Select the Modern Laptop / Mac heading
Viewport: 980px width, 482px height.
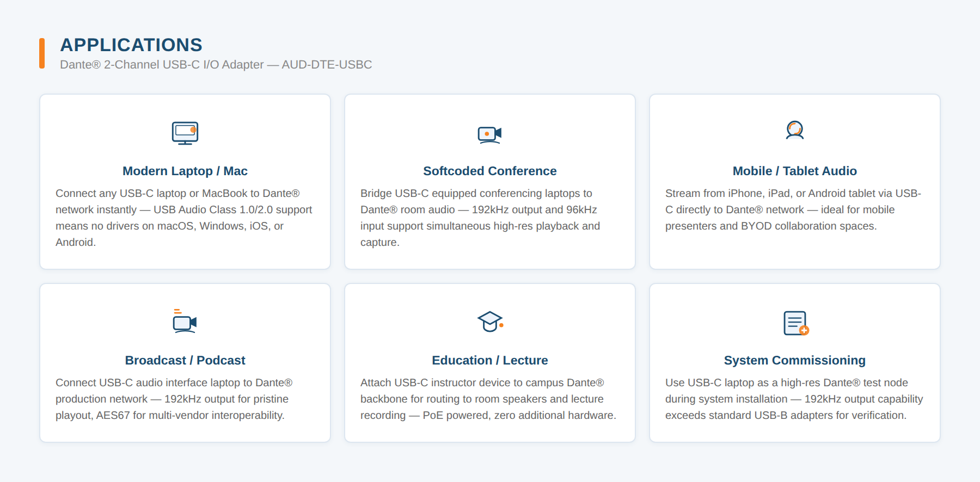[185, 171]
